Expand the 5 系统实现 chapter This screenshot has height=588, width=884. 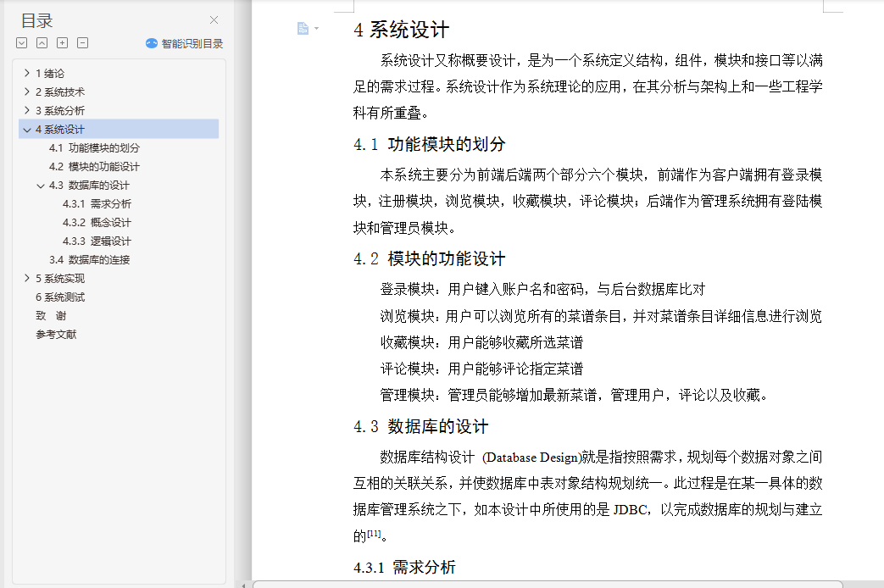tap(26, 278)
